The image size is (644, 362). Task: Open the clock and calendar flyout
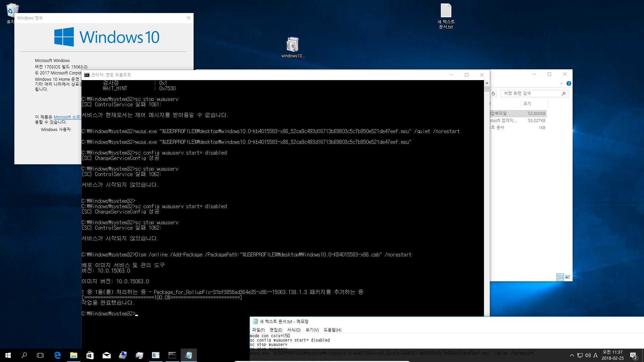612,355
